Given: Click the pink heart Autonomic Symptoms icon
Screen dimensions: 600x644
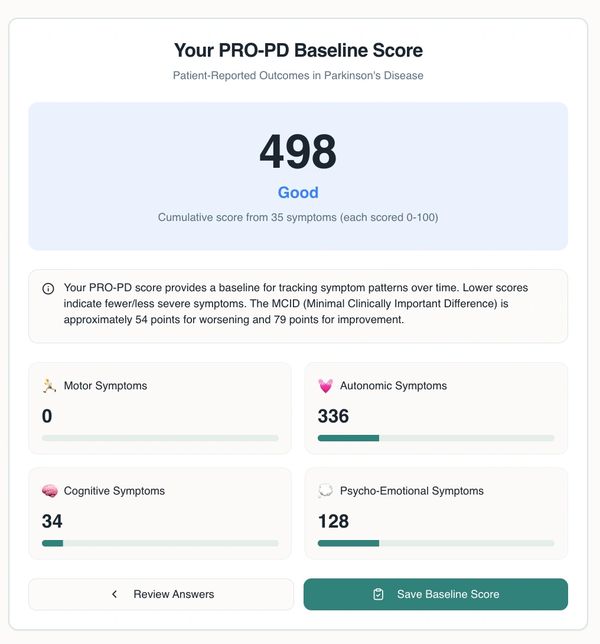Looking at the screenshot, I should click(x=325, y=386).
